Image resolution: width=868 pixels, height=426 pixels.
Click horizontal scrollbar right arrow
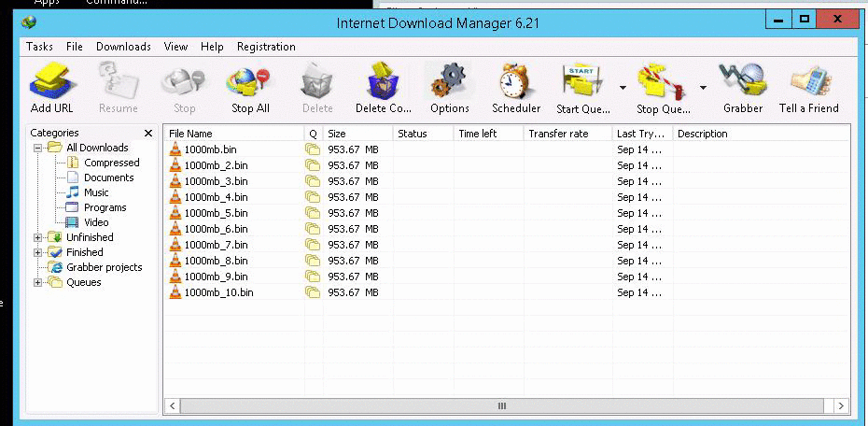[842, 406]
